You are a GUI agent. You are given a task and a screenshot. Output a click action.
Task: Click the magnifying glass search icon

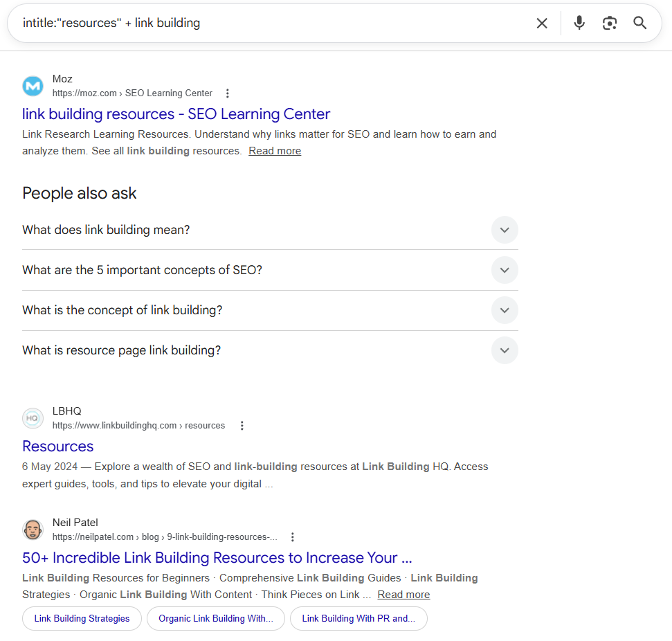click(639, 23)
